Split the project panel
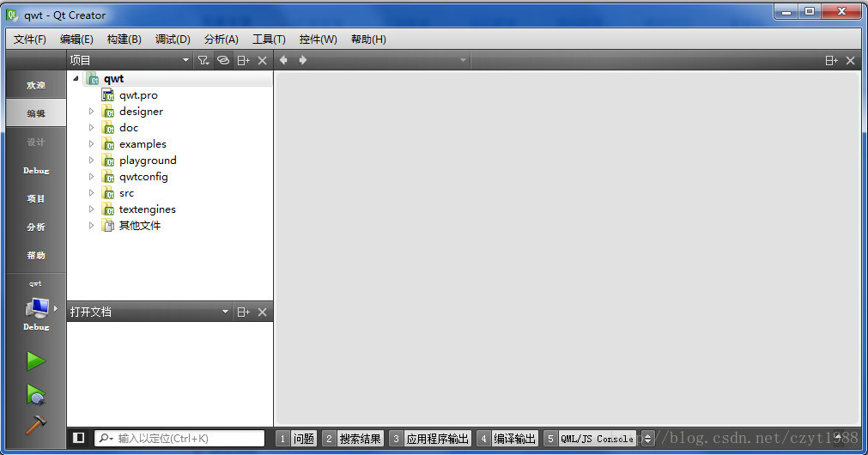Viewport: 868px width, 455px height. click(244, 60)
